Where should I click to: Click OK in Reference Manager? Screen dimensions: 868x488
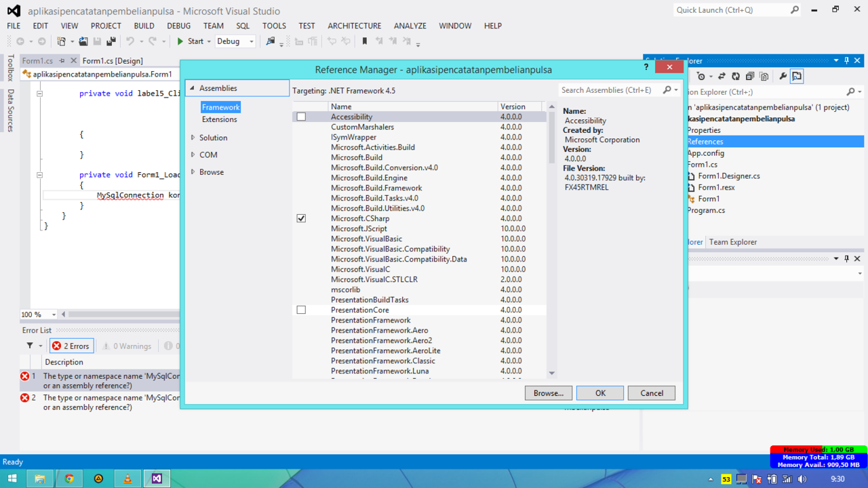tap(600, 393)
